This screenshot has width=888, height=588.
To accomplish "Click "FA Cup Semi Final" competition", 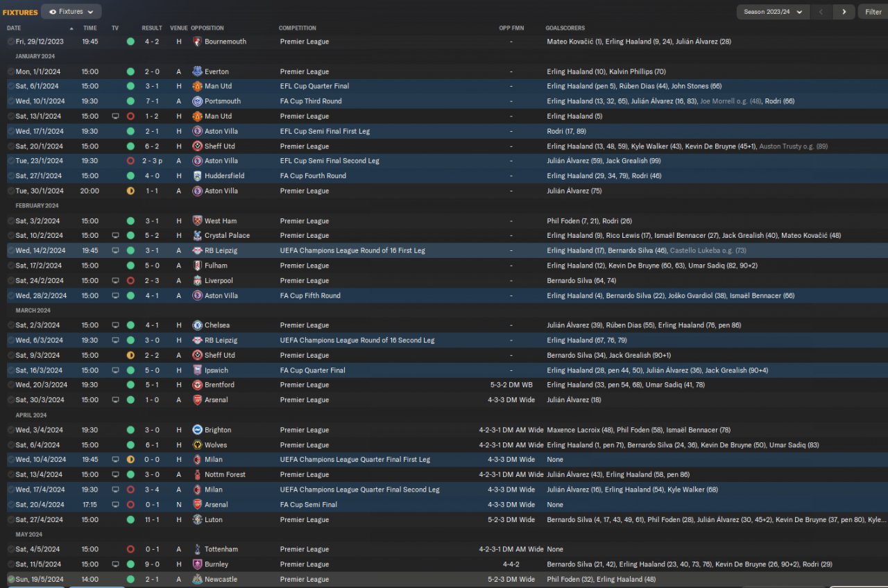I will coord(309,505).
